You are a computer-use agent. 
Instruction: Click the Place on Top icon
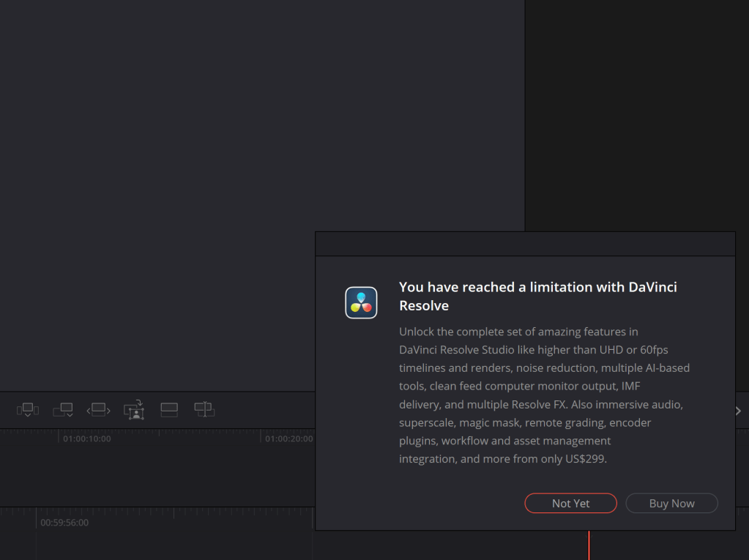click(x=169, y=410)
